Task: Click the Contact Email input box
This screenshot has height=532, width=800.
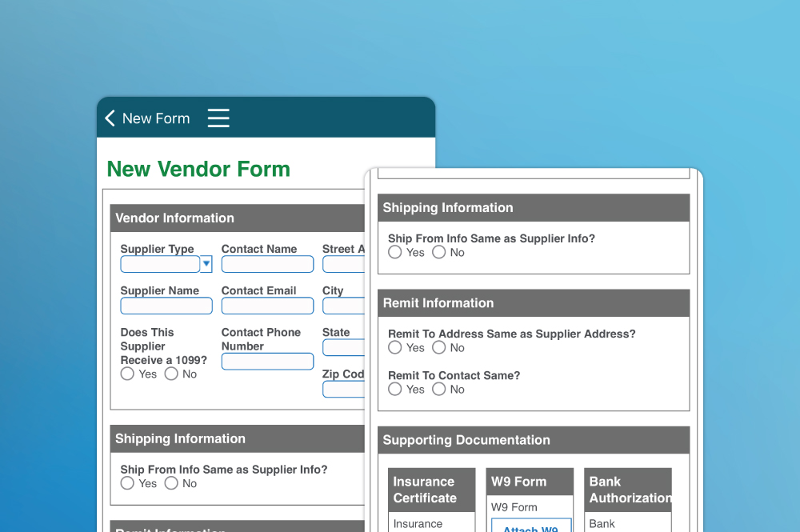Action: click(266, 306)
